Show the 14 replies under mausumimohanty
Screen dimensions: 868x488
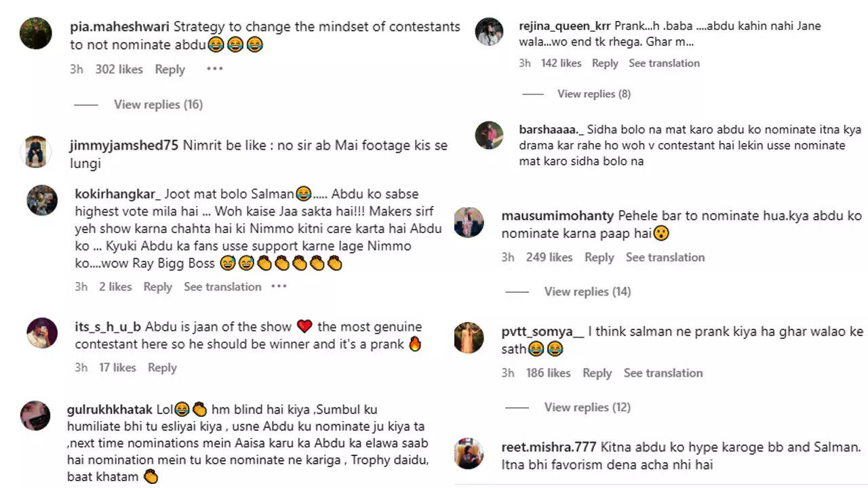pos(587,291)
